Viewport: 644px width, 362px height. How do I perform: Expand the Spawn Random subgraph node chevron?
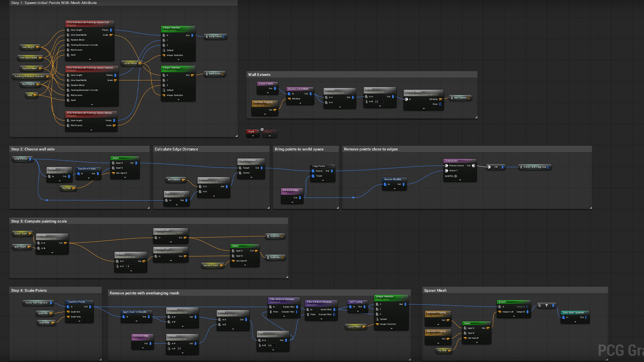[x=92, y=105]
